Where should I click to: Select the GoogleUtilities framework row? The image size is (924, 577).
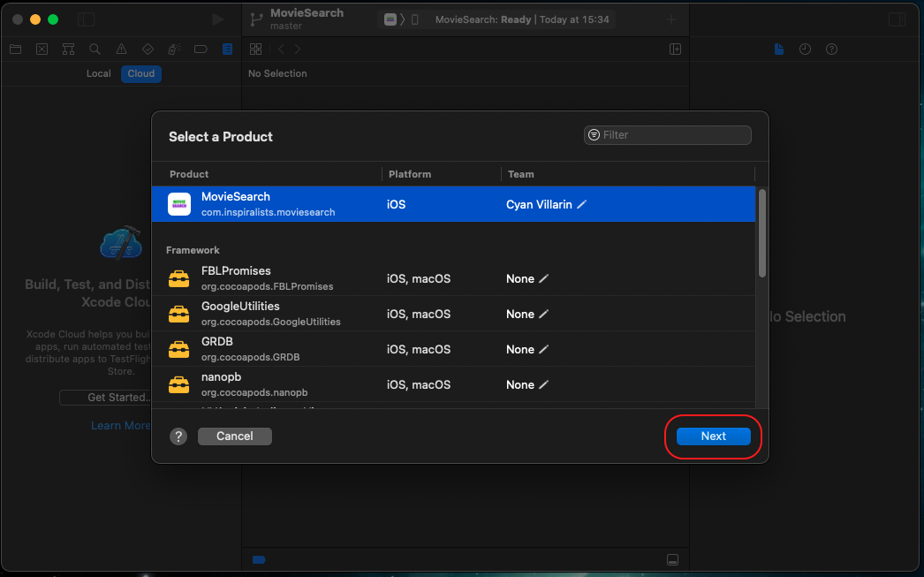tap(453, 315)
